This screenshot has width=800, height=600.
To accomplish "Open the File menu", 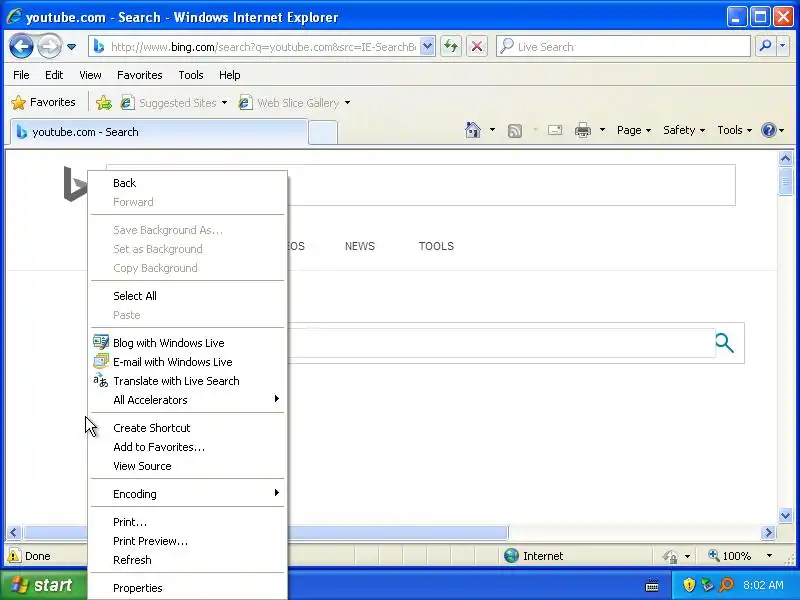I will click(21, 75).
